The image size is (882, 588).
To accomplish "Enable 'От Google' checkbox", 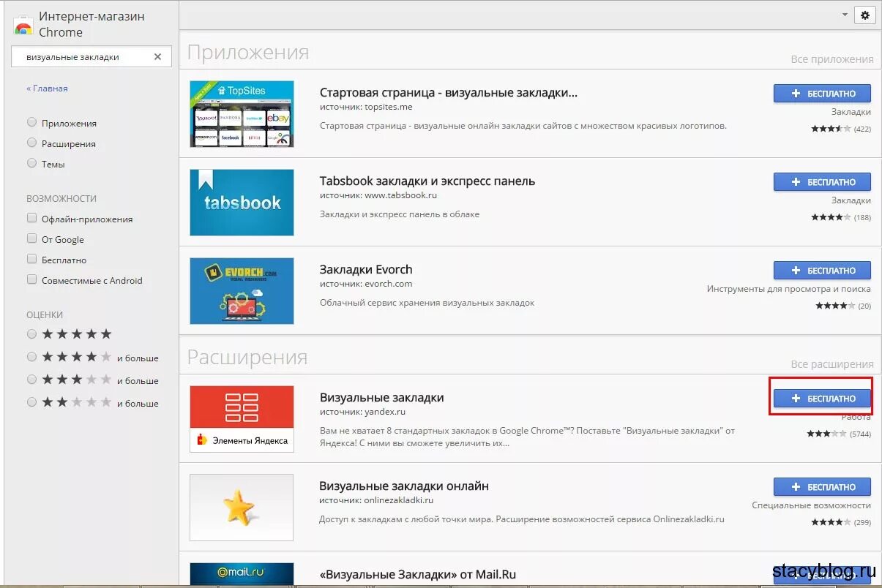I will [x=31, y=239].
